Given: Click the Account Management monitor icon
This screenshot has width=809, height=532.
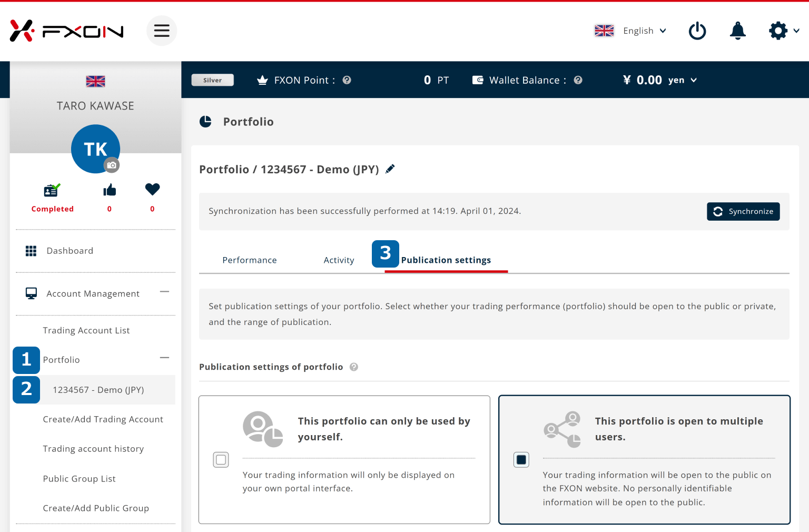Looking at the screenshot, I should (x=31, y=293).
